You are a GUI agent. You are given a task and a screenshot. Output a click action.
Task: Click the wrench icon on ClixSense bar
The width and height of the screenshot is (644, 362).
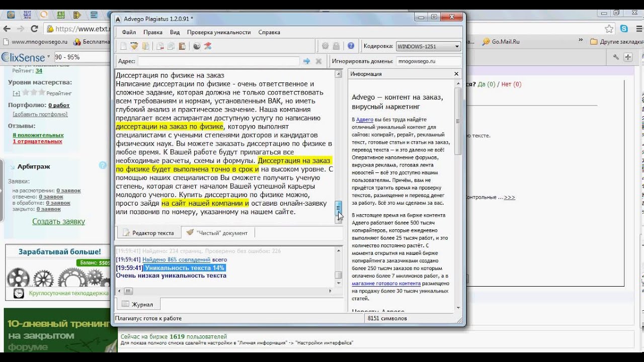(x=616, y=57)
